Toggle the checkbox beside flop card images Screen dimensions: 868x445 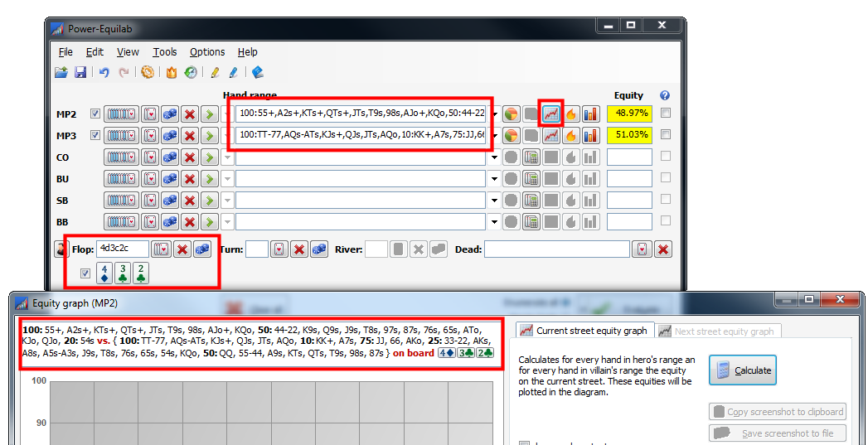tap(85, 273)
